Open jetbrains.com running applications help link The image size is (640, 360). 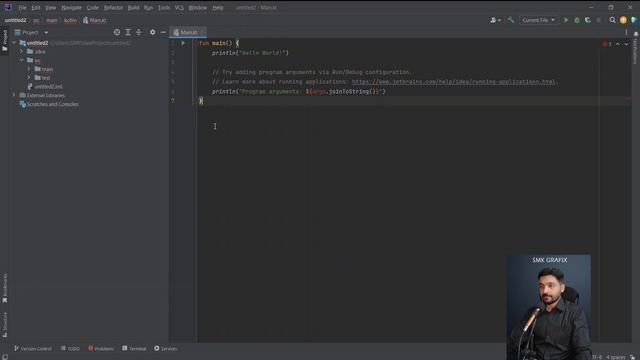[453, 82]
